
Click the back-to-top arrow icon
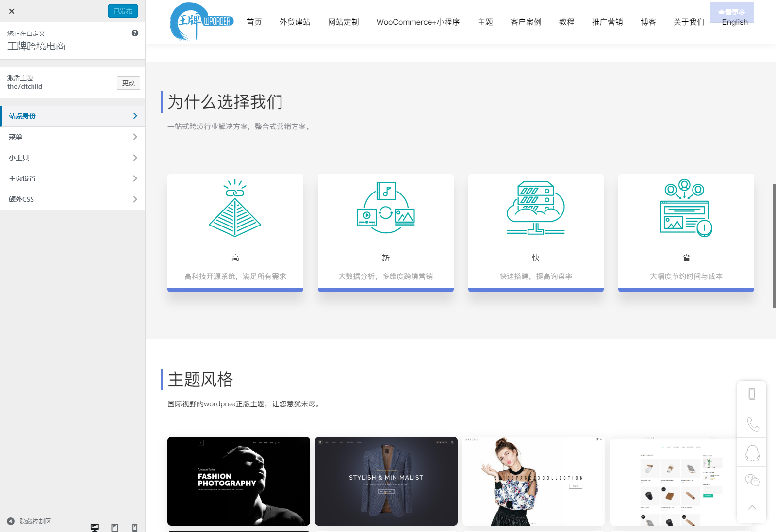752,508
